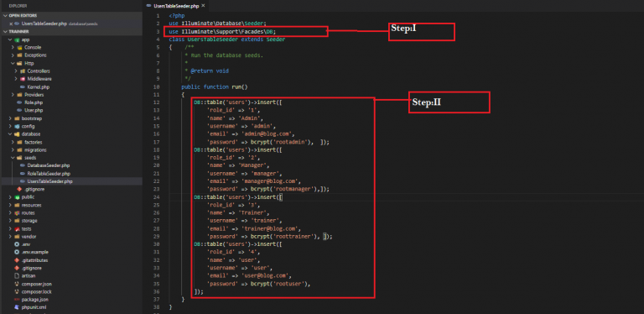Click the gear icon beside .env.example
The width and height of the screenshot is (644, 314).
[17, 253]
